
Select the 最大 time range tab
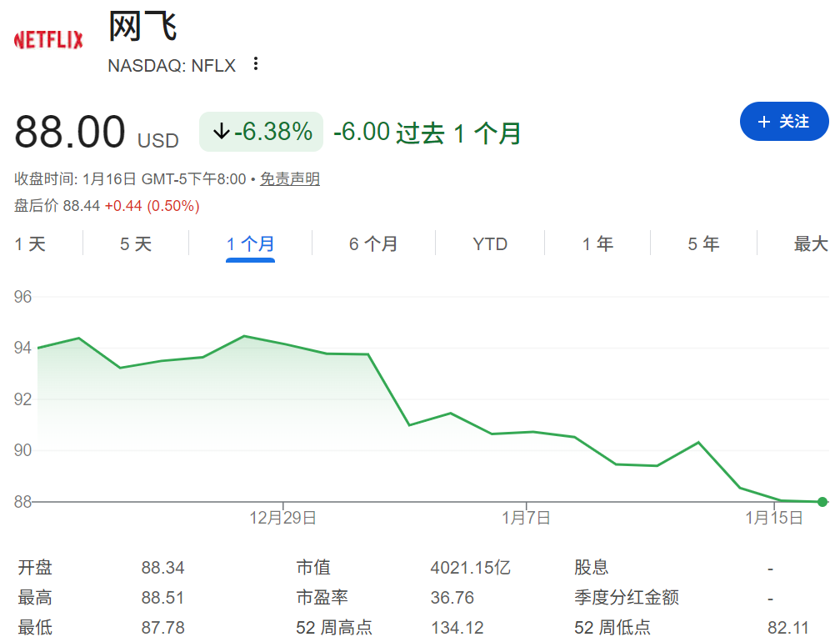coord(809,243)
